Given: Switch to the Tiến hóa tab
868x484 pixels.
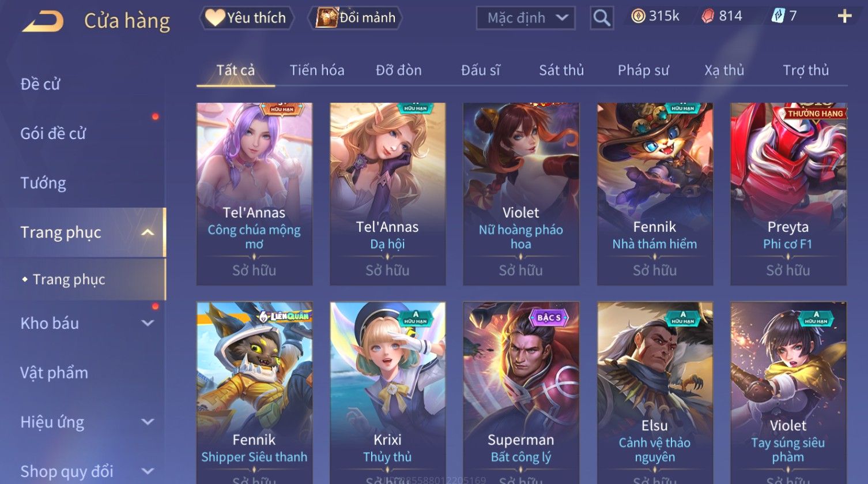Looking at the screenshot, I should (317, 70).
